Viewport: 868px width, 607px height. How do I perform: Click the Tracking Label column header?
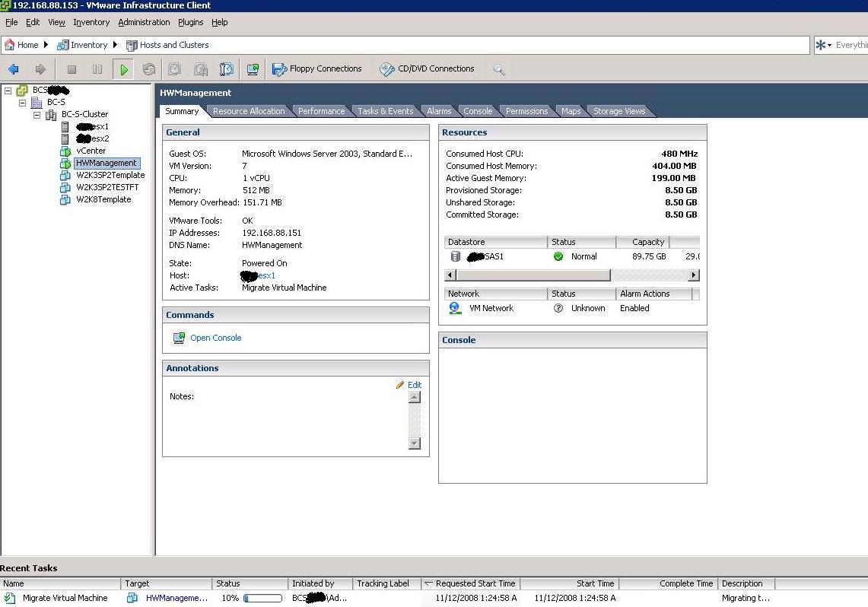click(x=386, y=583)
